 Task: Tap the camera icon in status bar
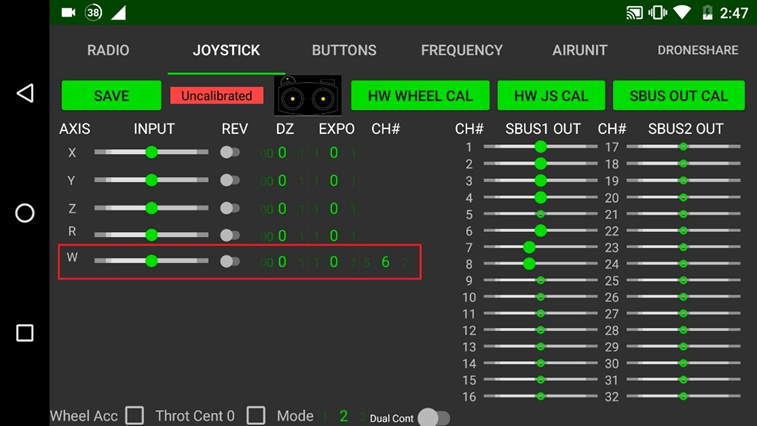pos(68,13)
